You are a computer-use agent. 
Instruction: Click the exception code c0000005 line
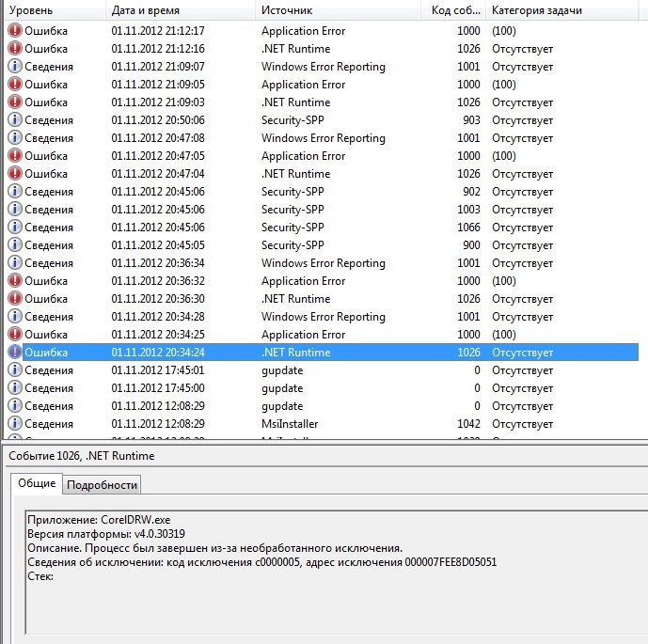coord(262,562)
